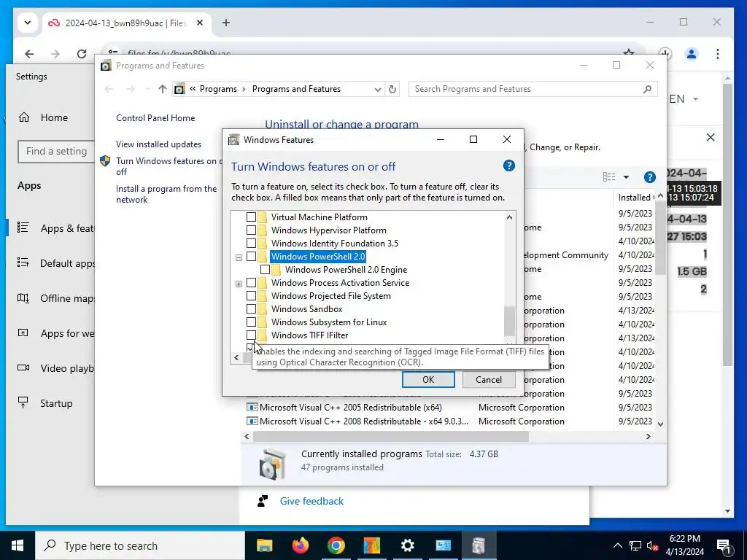Screen dimensions: 747x560
Task: Open Chrome profile avatar
Action: tap(692, 54)
